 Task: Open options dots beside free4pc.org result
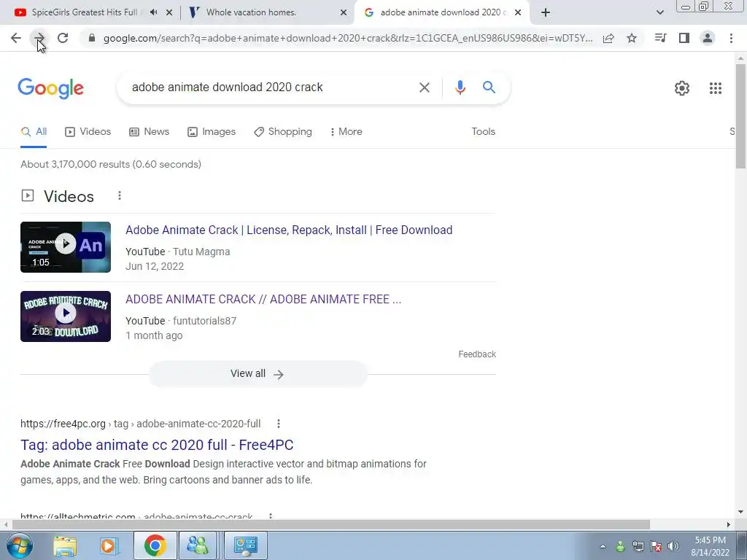[x=279, y=424]
